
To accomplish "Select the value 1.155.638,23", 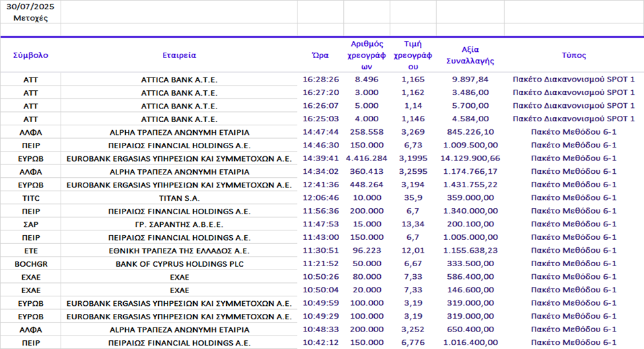I will pos(470,251).
